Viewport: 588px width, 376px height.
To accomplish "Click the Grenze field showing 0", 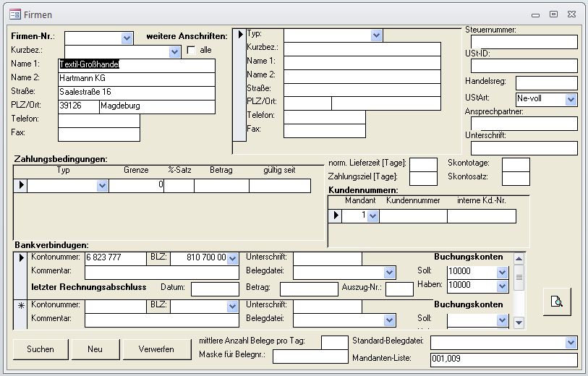I will tap(137, 186).
